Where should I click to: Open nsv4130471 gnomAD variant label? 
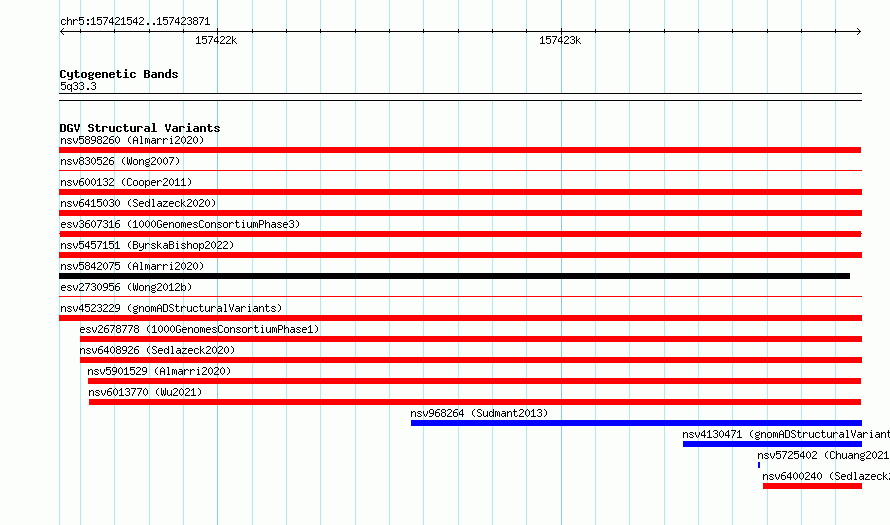786,434
